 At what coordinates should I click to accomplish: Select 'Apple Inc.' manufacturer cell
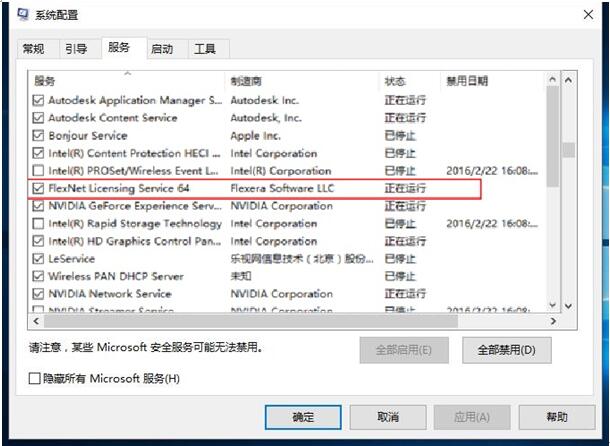(255, 135)
